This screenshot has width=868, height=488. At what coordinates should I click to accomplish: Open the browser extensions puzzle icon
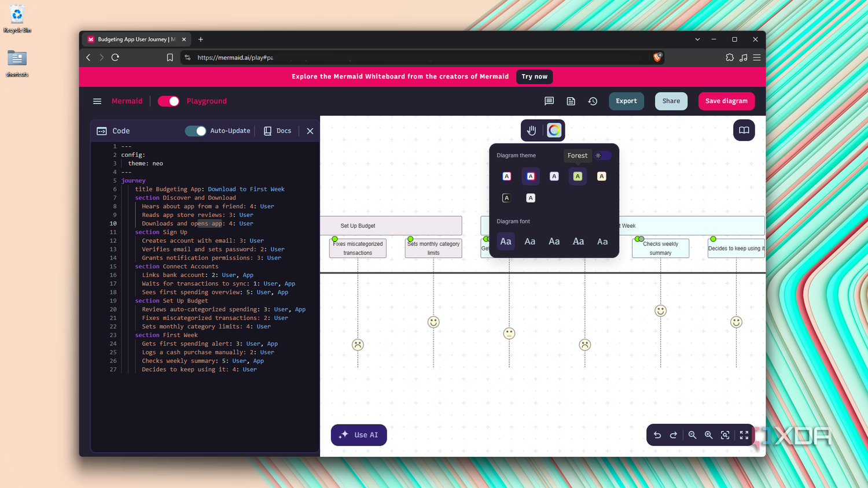pyautogui.click(x=730, y=57)
